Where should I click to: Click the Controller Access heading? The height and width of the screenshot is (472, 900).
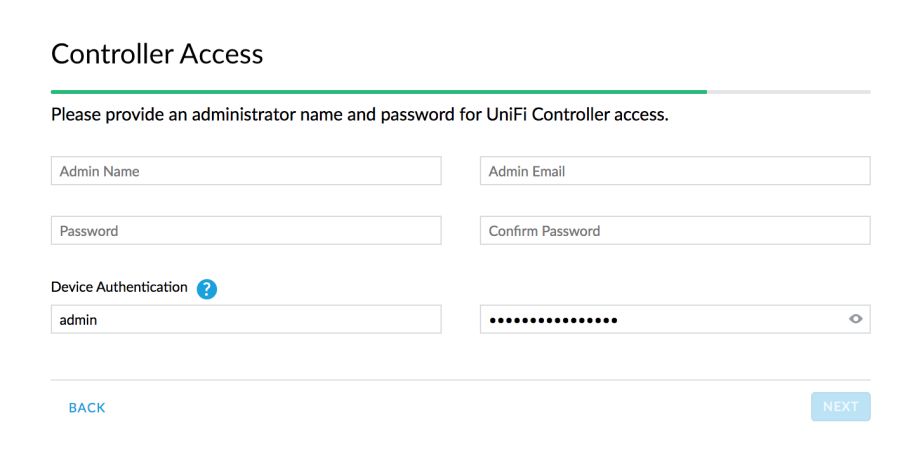click(157, 54)
